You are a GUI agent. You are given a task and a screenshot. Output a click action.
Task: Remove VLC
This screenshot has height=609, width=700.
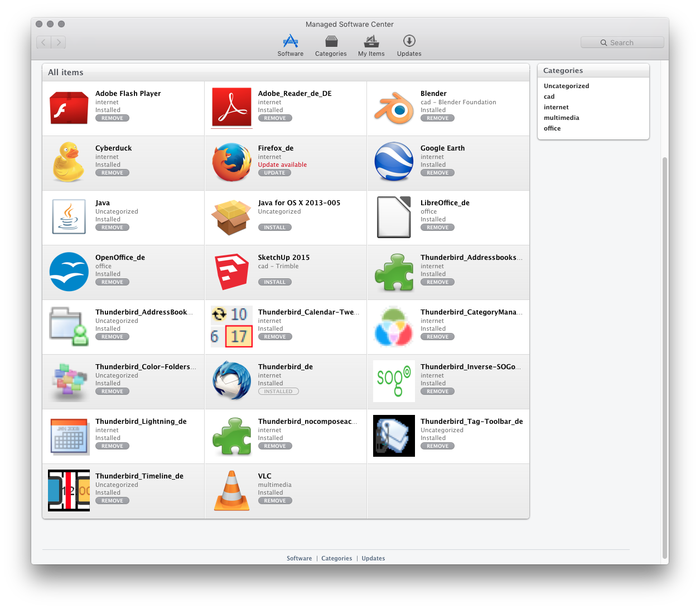275,501
